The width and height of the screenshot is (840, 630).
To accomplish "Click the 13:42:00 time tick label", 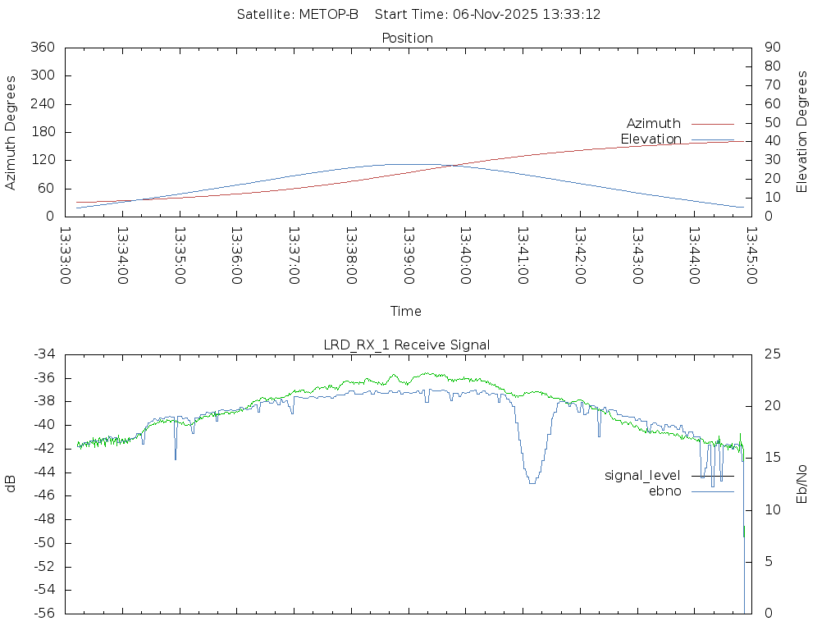I will pos(579,255).
